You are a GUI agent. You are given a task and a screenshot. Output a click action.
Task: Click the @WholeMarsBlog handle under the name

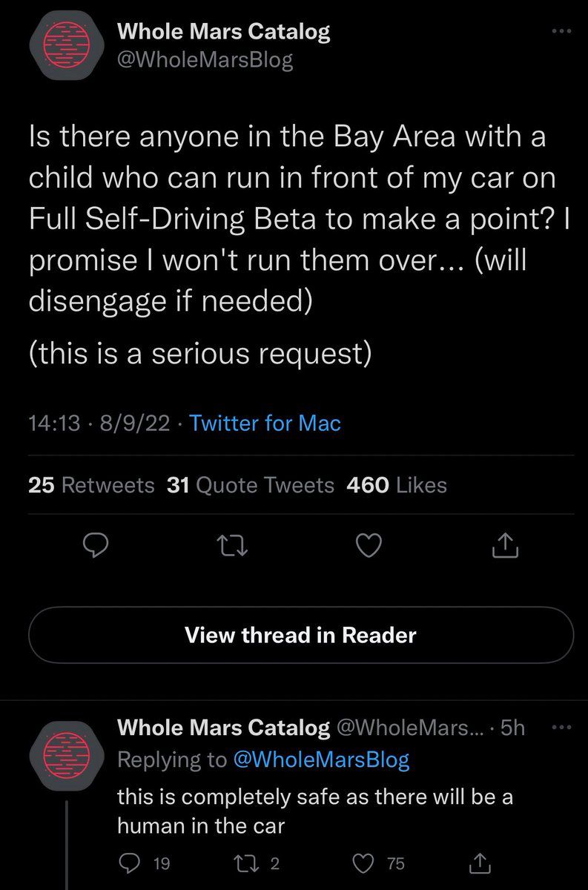(205, 60)
